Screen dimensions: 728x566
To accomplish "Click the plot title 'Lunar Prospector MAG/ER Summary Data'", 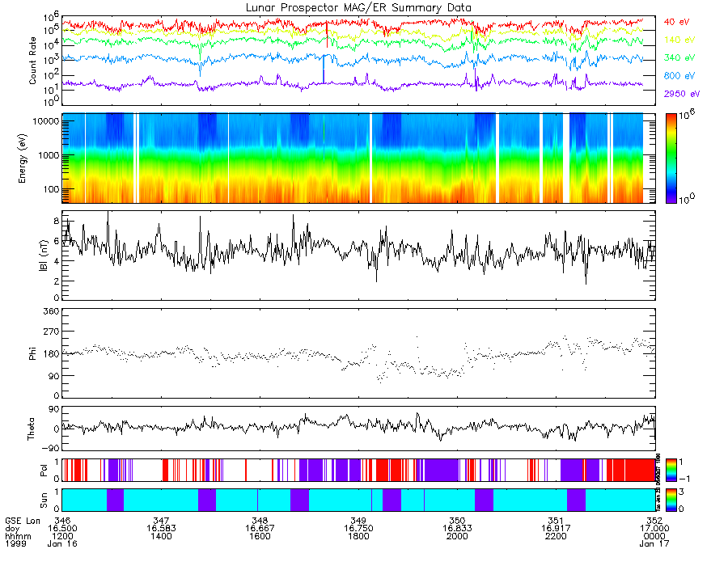I will pyautogui.click(x=358, y=7).
